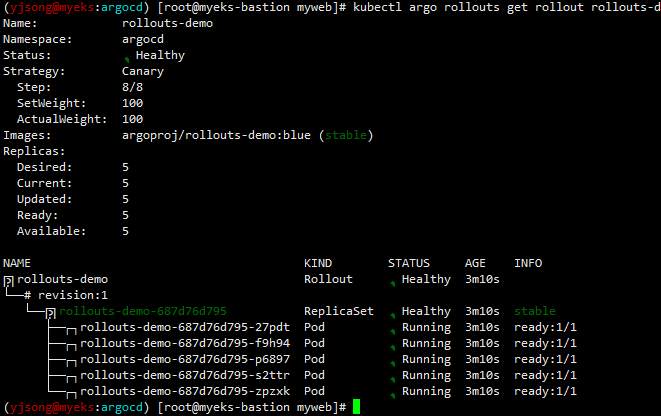The width and height of the screenshot is (661, 416).
Task: Click the 'ReplicaSet' kind cell
Action: click(339, 311)
